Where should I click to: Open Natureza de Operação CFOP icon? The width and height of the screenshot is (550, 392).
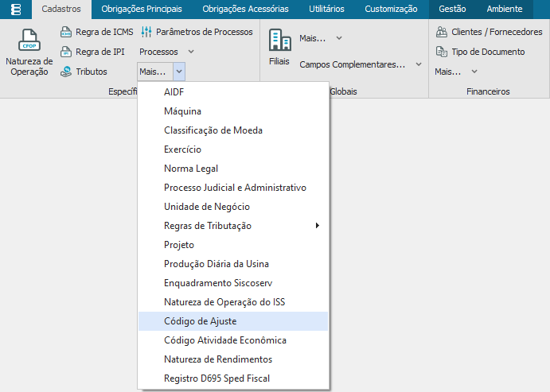pyautogui.click(x=29, y=40)
